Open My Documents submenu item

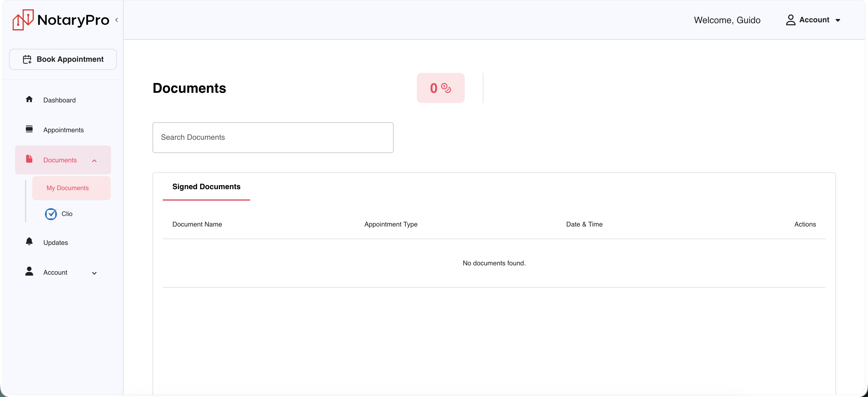point(71,188)
